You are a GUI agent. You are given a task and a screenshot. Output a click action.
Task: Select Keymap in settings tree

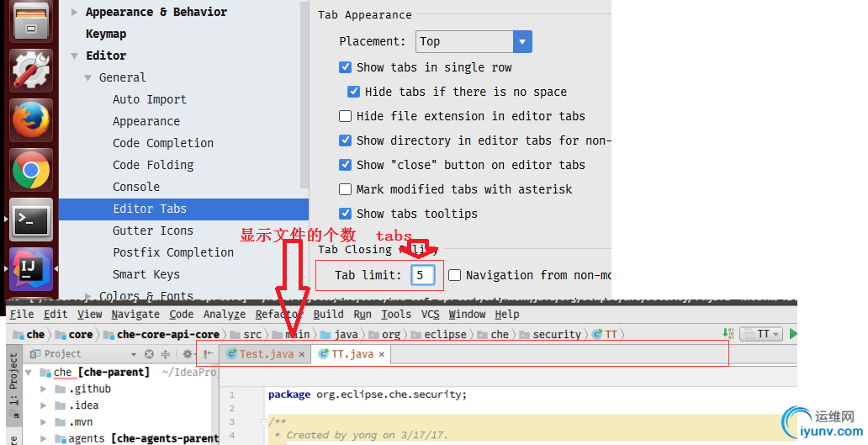(x=106, y=34)
